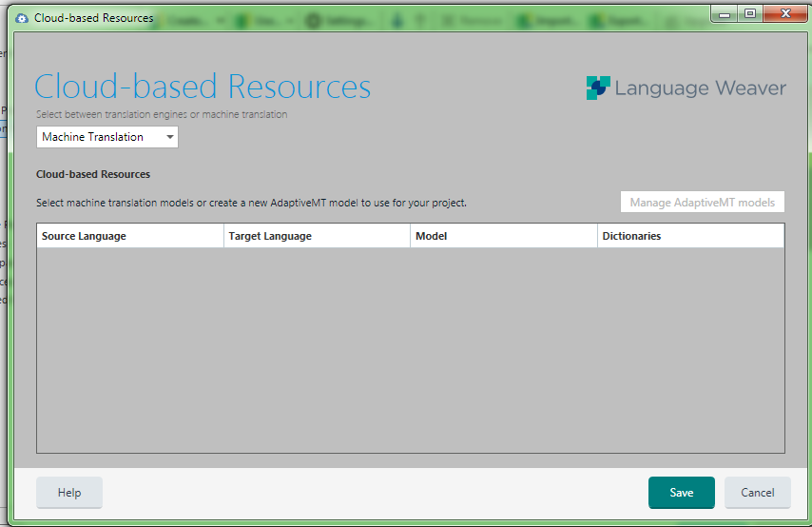This screenshot has width=812, height=527.
Task: Click the bold 'Cloud-based Resources' section label
Action: (x=93, y=174)
